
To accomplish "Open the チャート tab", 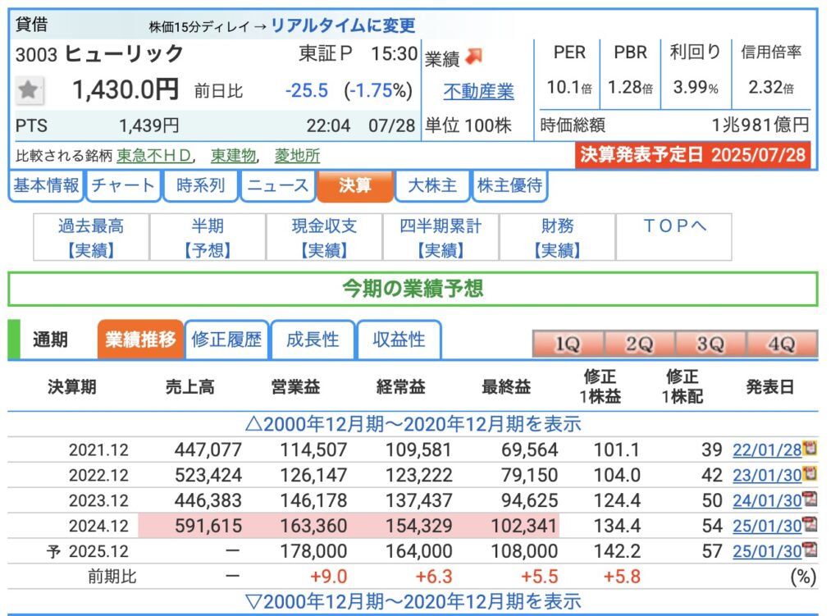I will click(x=123, y=186).
